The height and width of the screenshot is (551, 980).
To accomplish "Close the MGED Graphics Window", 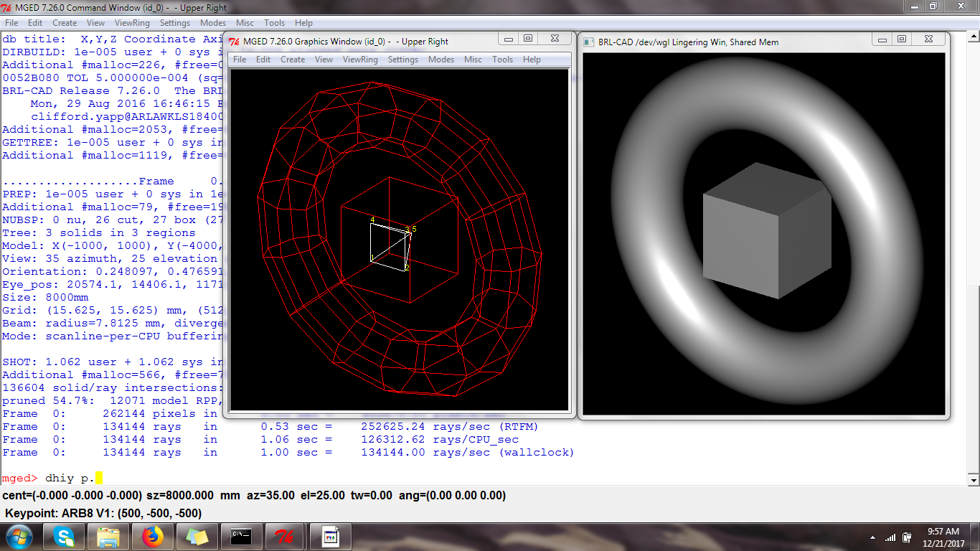I will coord(555,39).
